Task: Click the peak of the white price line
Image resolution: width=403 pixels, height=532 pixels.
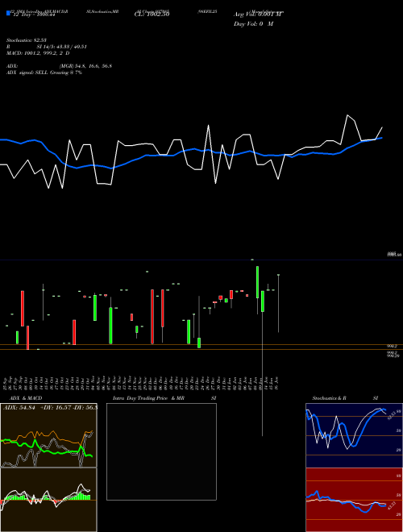Action: (x=347, y=115)
